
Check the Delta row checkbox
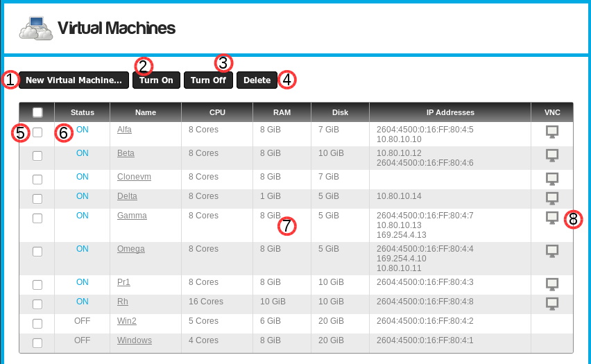(37, 199)
